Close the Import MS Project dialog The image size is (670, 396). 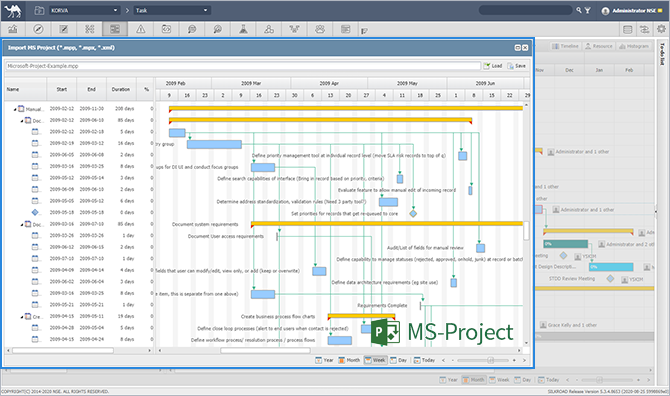[525, 48]
